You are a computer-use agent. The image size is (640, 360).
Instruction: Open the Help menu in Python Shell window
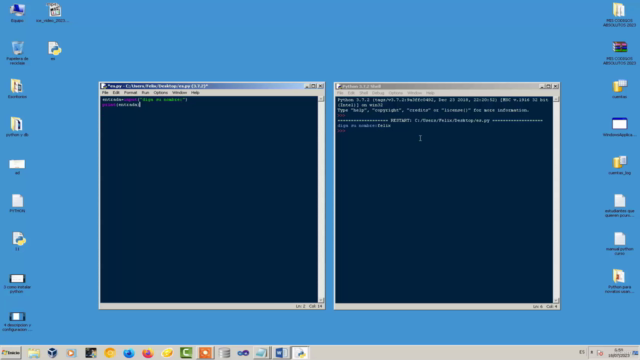coord(430,93)
